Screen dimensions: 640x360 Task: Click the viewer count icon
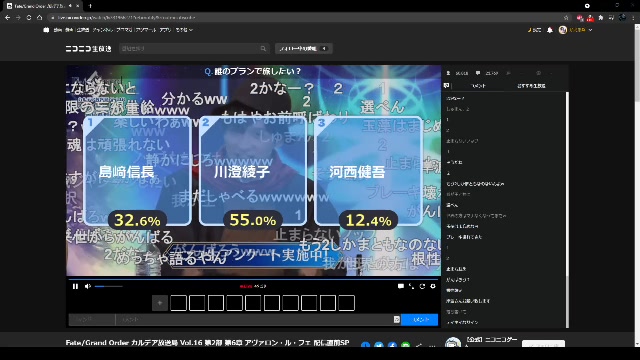pyautogui.click(x=448, y=73)
